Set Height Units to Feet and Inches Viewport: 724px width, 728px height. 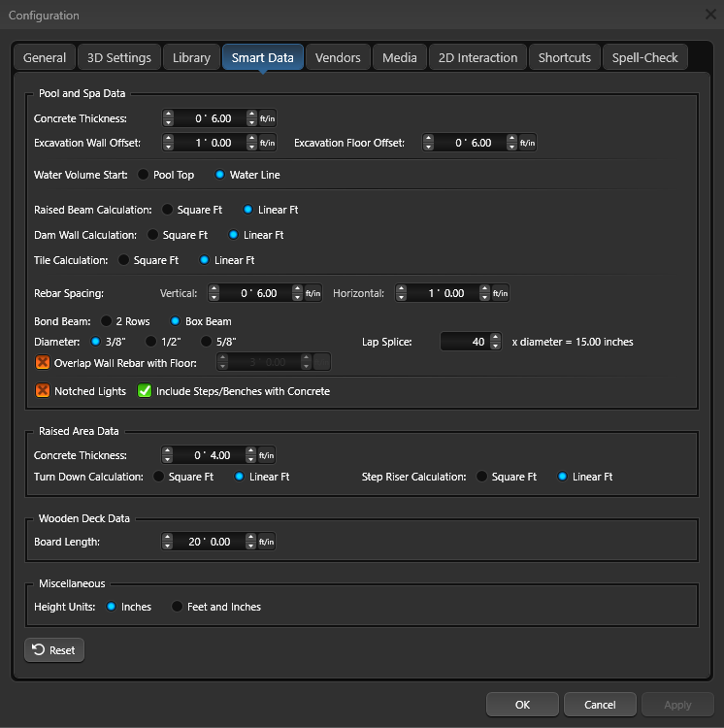(x=177, y=607)
